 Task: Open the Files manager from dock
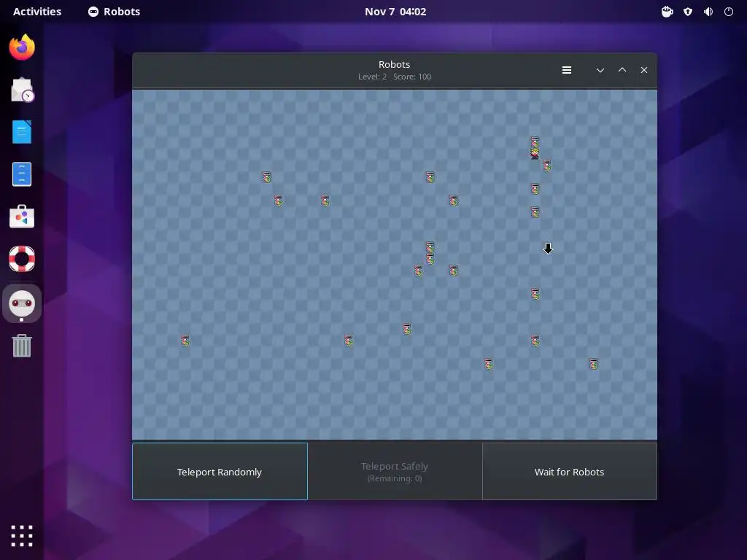22,174
